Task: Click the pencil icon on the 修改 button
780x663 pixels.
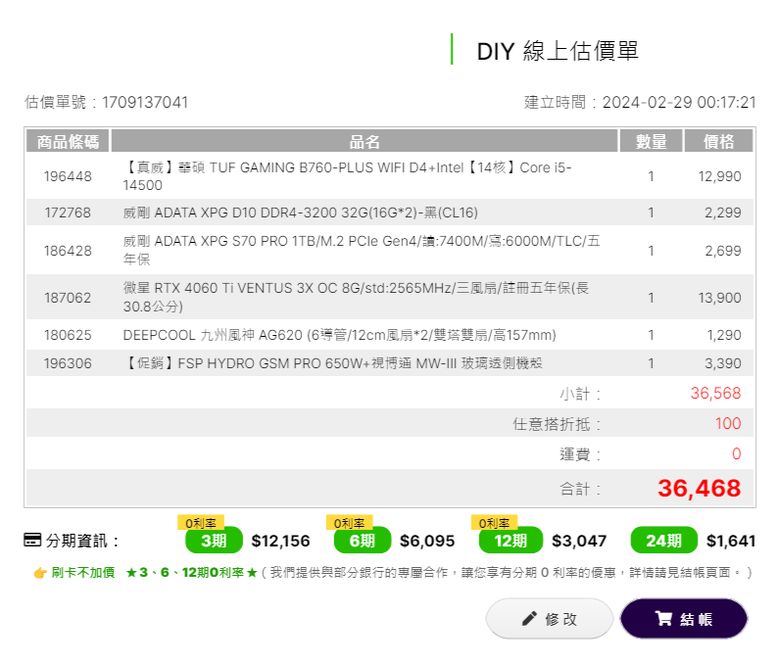Action: point(529,619)
